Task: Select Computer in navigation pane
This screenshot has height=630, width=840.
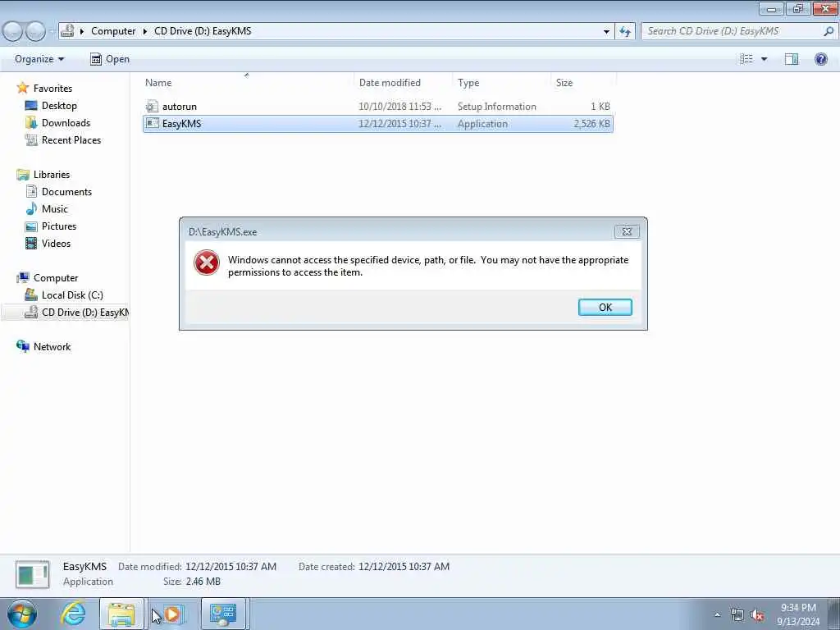Action: point(56,277)
